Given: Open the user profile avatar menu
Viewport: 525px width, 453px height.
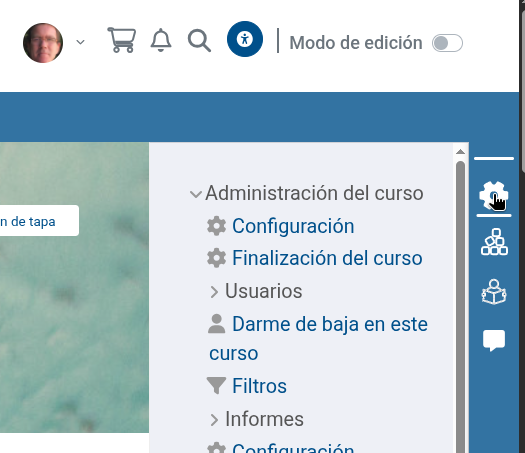Looking at the screenshot, I should pyautogui.click(x=43, y=43).
